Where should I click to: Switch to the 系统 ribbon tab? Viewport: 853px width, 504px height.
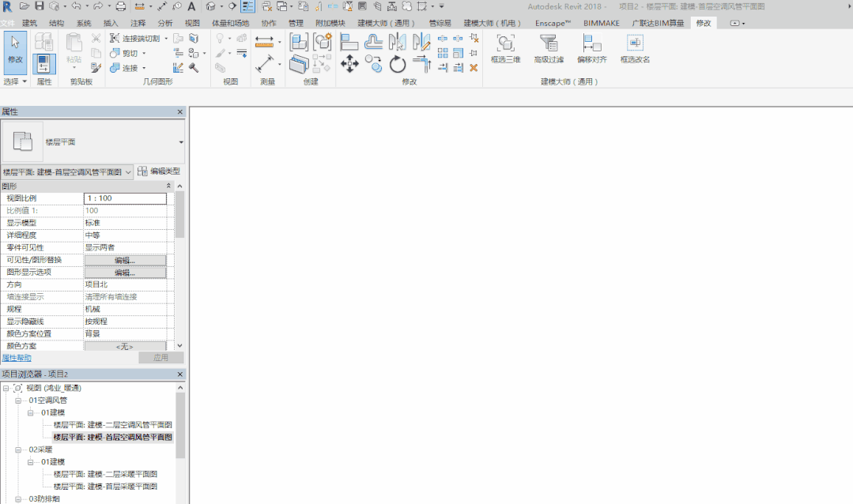point(84,23)
